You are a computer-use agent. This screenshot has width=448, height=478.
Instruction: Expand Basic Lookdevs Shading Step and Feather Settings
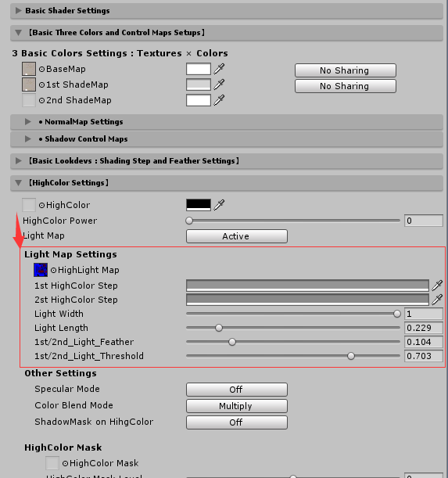click(227, 161)
